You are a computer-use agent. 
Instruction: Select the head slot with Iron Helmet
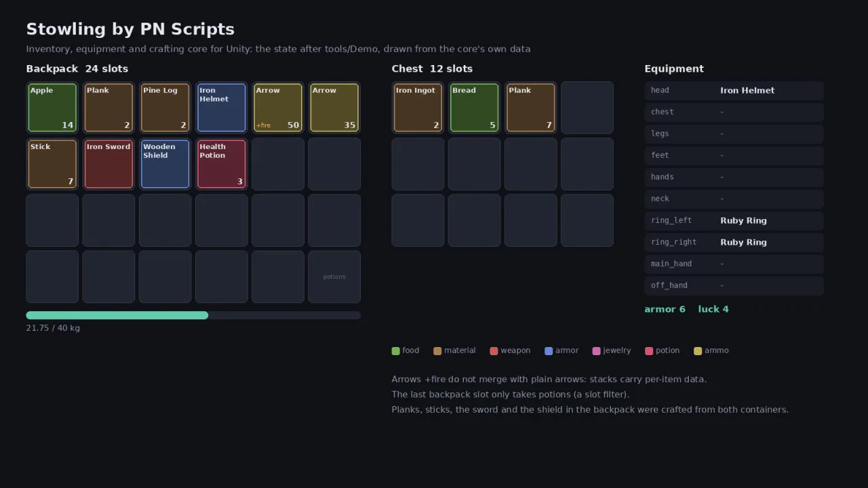coord(734,90)
